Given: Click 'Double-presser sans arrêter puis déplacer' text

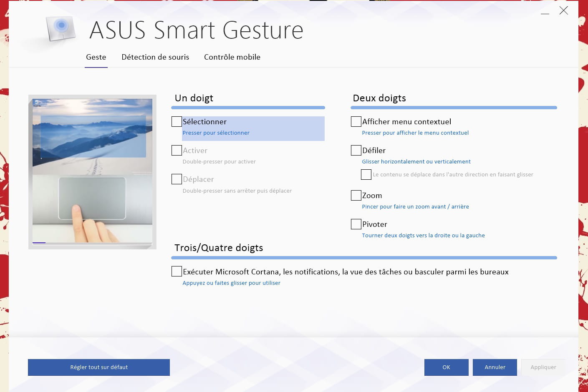Looking at the screenshot, I should pos(237,191).
